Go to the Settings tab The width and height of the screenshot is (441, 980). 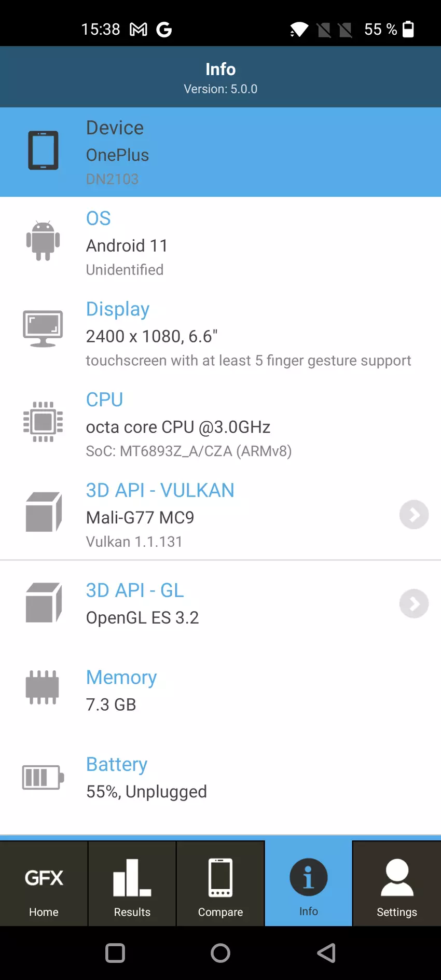tap(397, 885)
